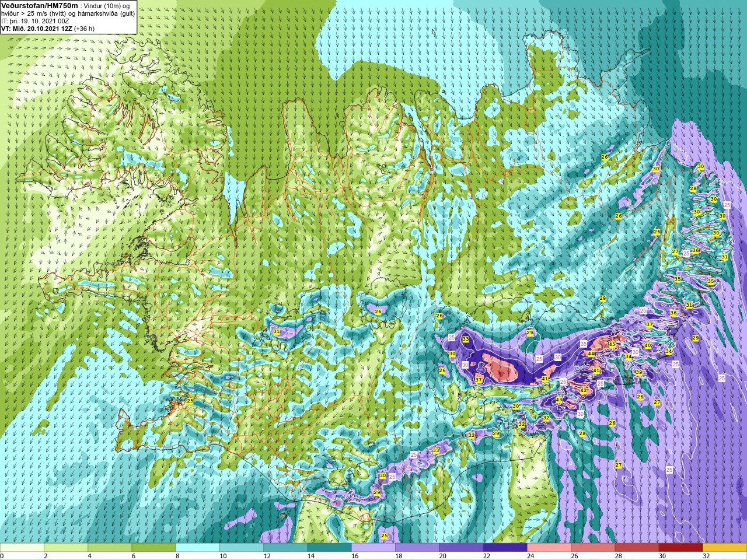The width and height of the screenshot is (747, 560).
Task: Click the pale yellow 0–2 m/s legend swatch
Action: pyautogui.click(x=22, y=547)
